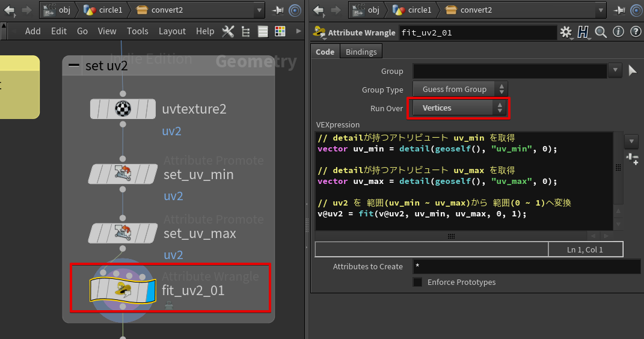Open network editor path dropdown arrow
Screen dimensions: 644x339
click(259, 10)
